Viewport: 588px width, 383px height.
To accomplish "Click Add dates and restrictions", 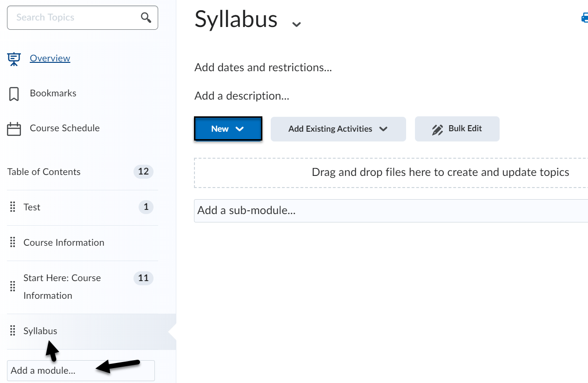I will (263, 67).
